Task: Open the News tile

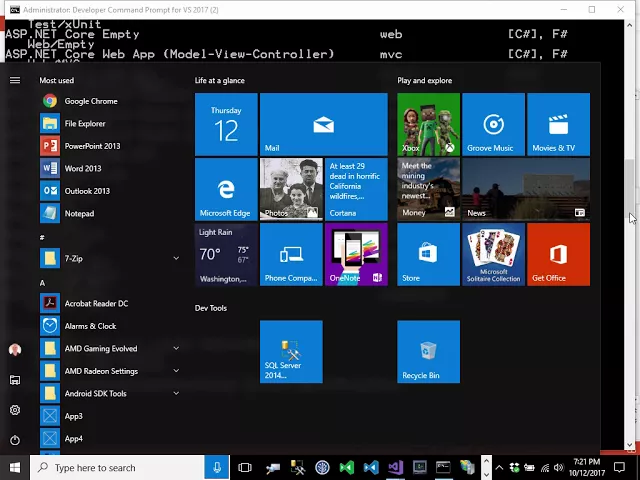Action: coord(526,189)
